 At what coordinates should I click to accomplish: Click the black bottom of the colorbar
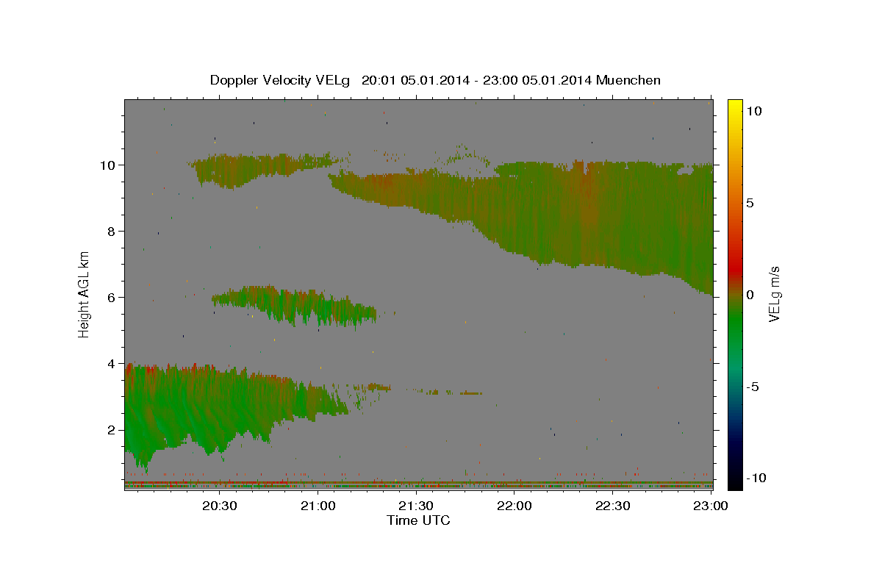735,481
